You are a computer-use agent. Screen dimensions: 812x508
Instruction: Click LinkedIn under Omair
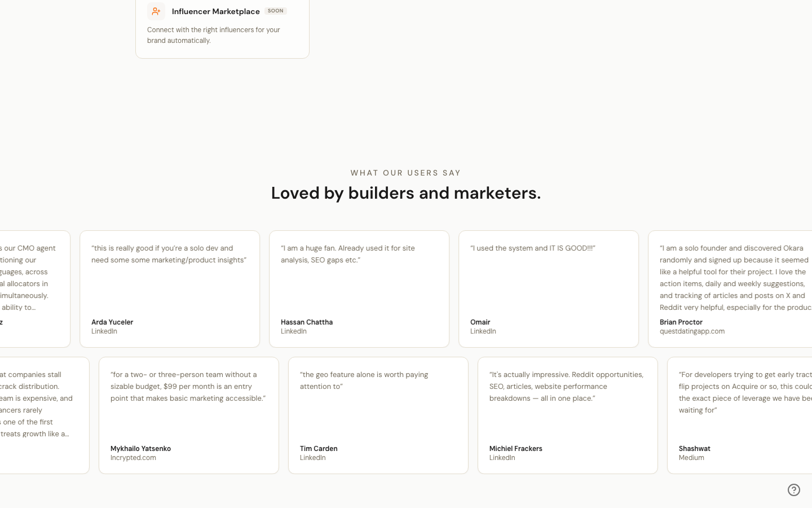tap(483, 331)
